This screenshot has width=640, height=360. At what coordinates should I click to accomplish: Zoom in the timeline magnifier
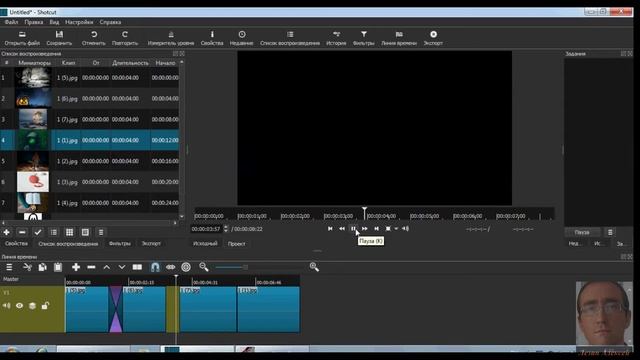[314, 267]
